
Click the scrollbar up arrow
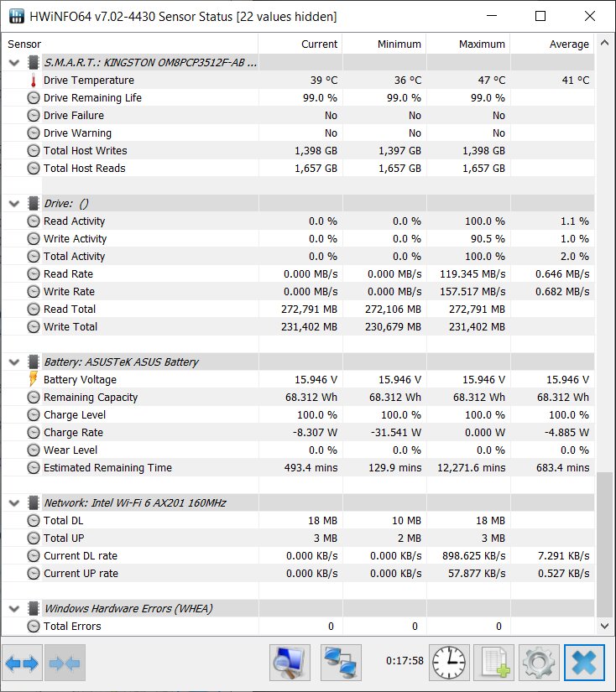(x=604, y=44)
